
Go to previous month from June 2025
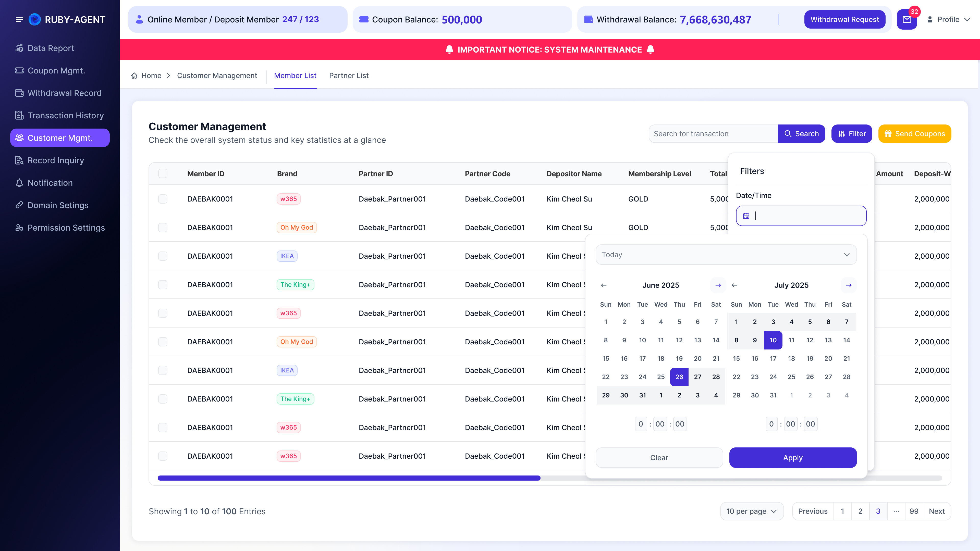pos(604,285)
